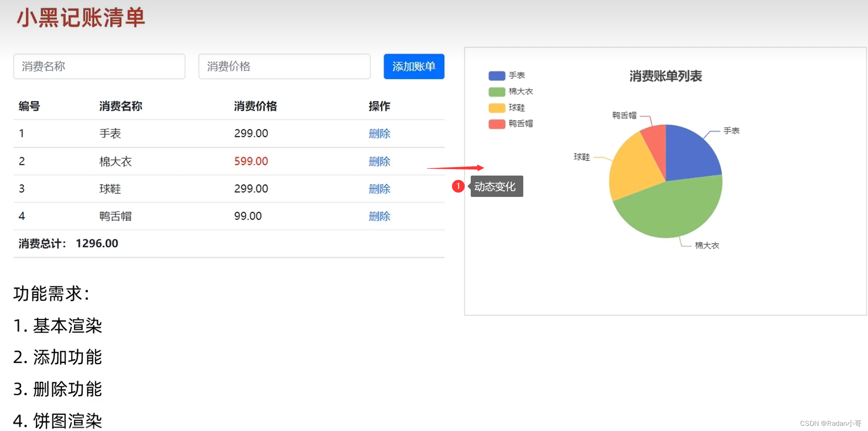Click the 消费名称 column header

pos(121,106)
